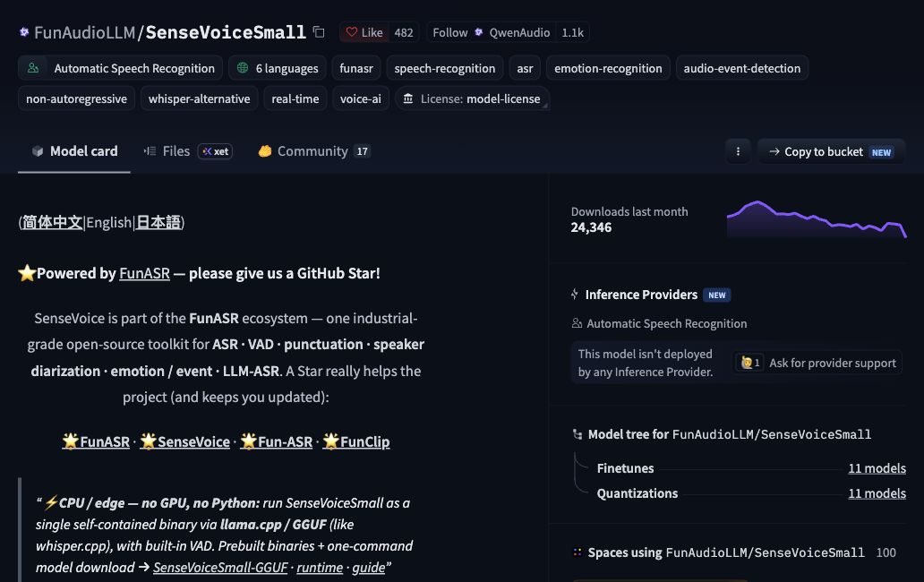Open the FunAudioLLM organization link
The image size is (924, 582).
pos(84,32)
